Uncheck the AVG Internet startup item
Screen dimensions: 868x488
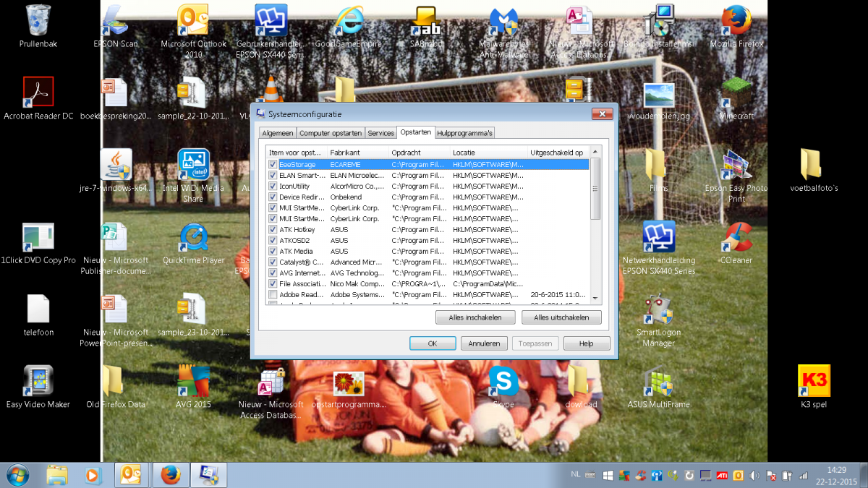pyautogui.click(x=273, y=273)
